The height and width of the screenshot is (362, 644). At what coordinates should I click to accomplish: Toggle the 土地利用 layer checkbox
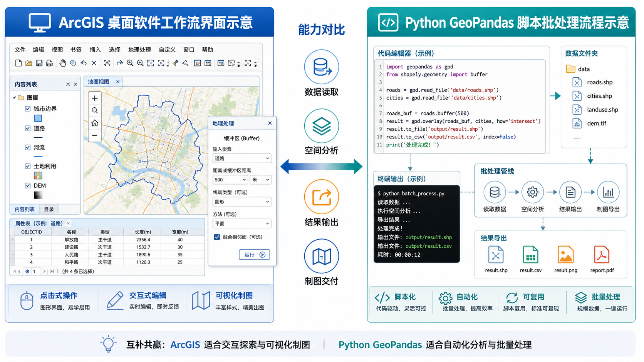coord(28,166)
